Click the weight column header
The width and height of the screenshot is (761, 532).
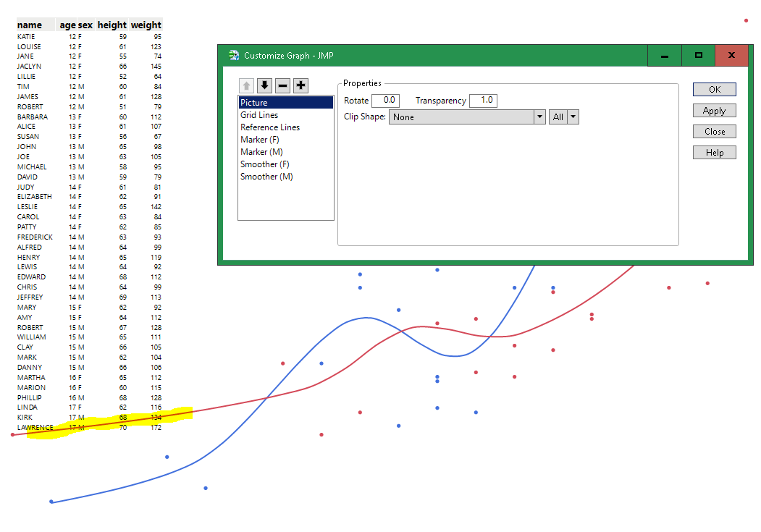pos(146,25)
